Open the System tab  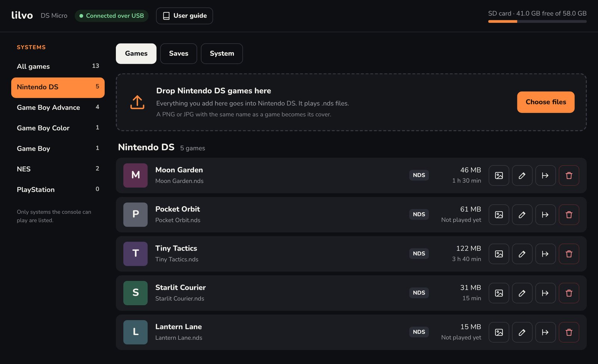click(x=222, y=54)
